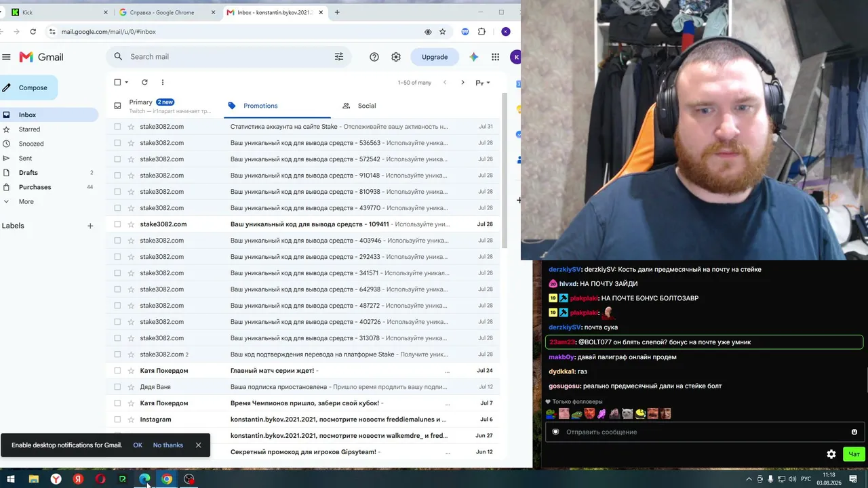
Task: Open the Purchases category
Action: point(49,187)
